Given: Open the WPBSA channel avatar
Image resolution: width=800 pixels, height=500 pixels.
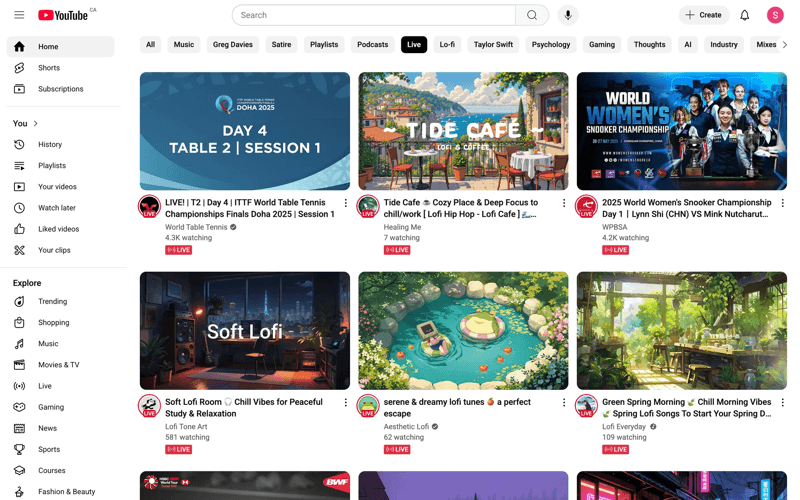Looking at the screenshot, I should [586, 207].
